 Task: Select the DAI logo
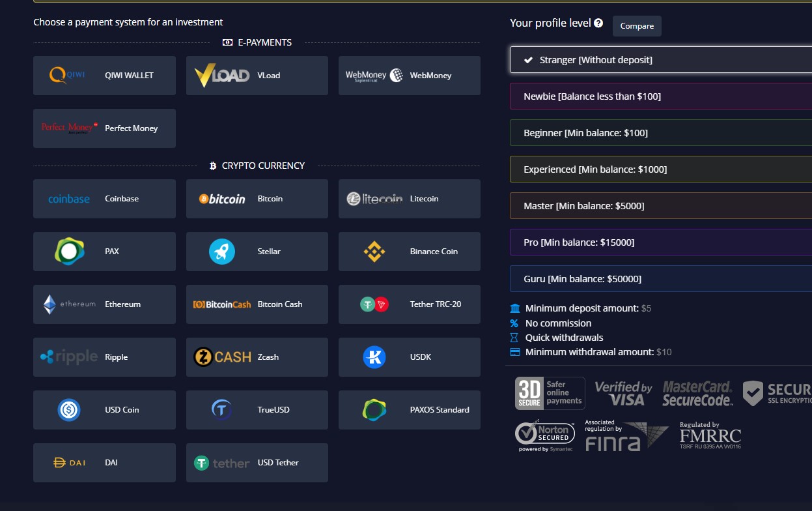click(x=69, y=463)
